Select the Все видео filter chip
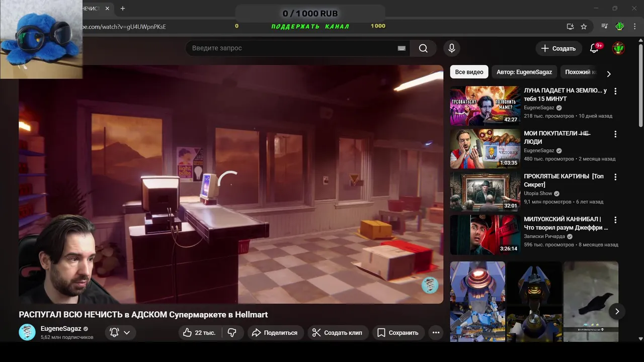Viewport: 644px width, 362px height. tap(469, 72)
